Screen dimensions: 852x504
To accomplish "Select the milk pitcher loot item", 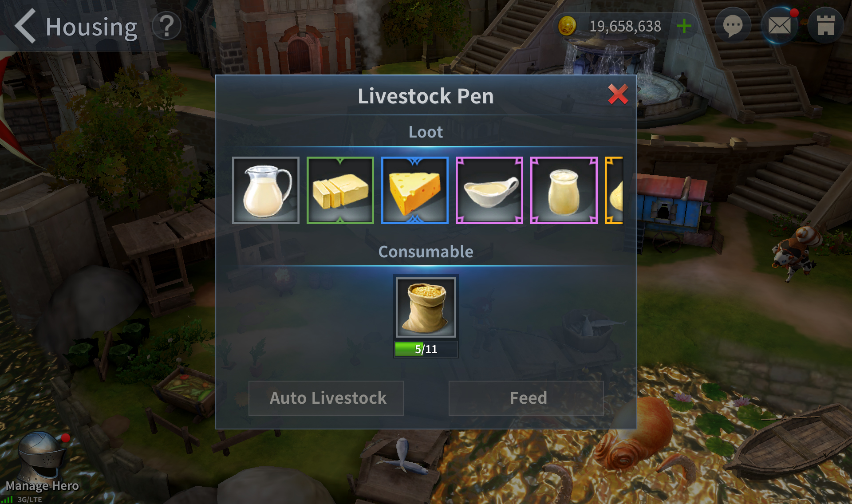I will pos(265,190).
